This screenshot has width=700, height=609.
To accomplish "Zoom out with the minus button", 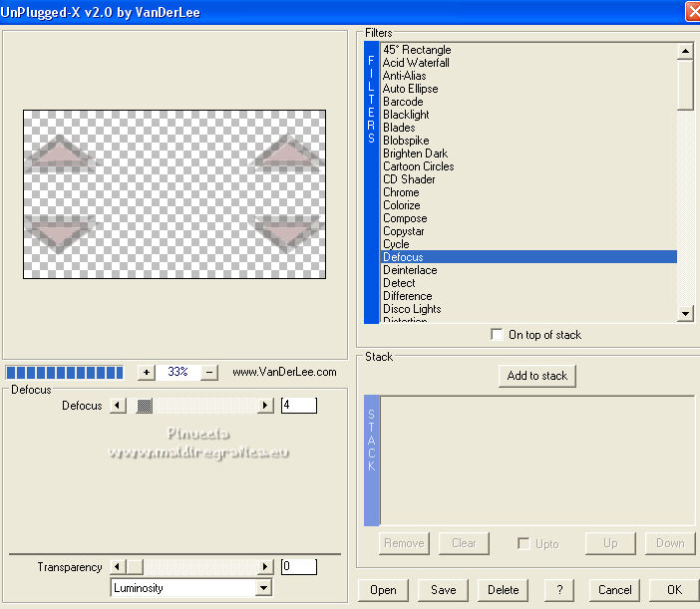I will (x=209, y=372).
